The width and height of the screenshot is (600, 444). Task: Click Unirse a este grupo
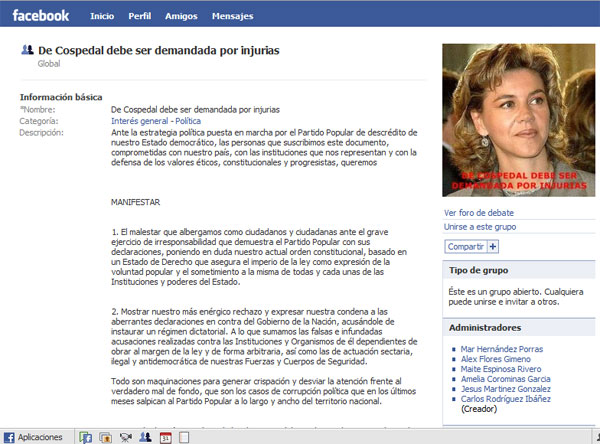coord(480,227)
